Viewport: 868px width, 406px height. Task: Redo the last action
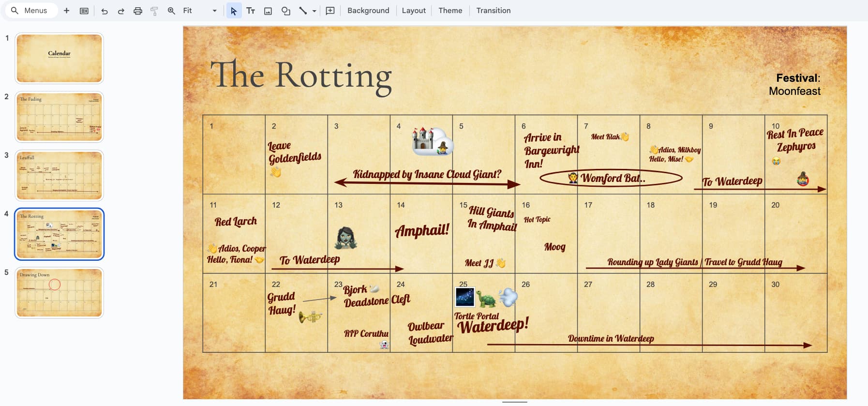121,11
